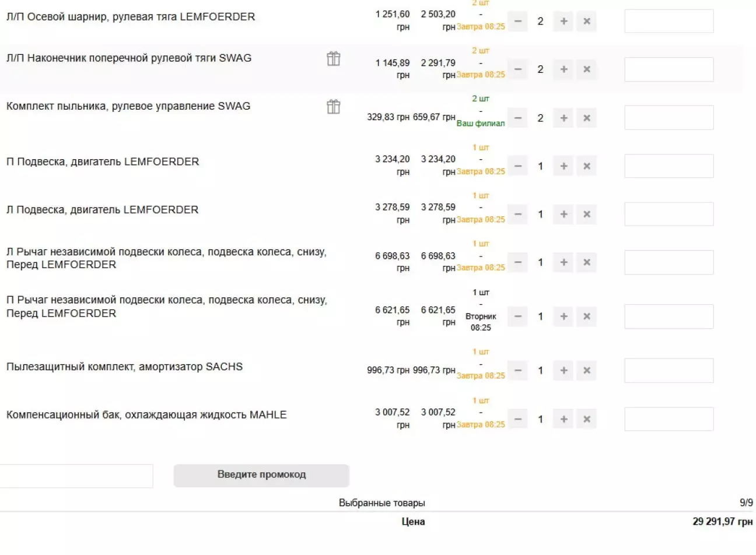Viewport: 756px width, 555px height.
Task: Remove Осевой шарнир LEMFOERDER from cart
Action: click(x=586, y=22)
